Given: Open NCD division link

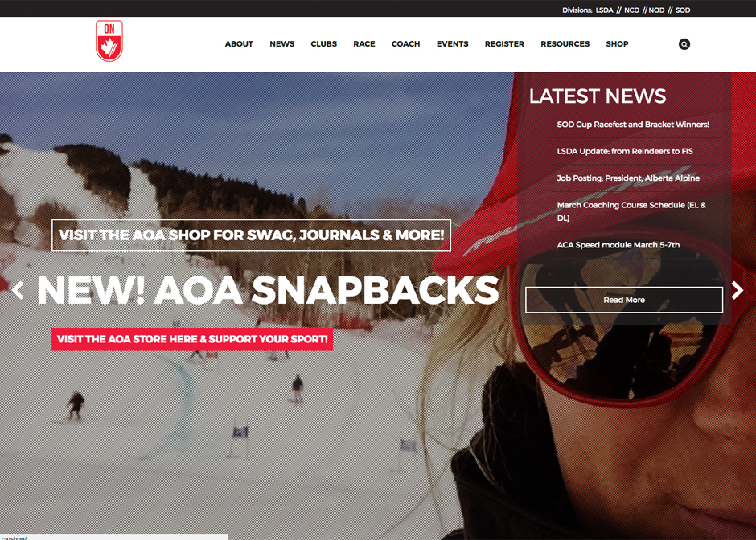Looking at the screenshot, I should (x=631, y=10).
